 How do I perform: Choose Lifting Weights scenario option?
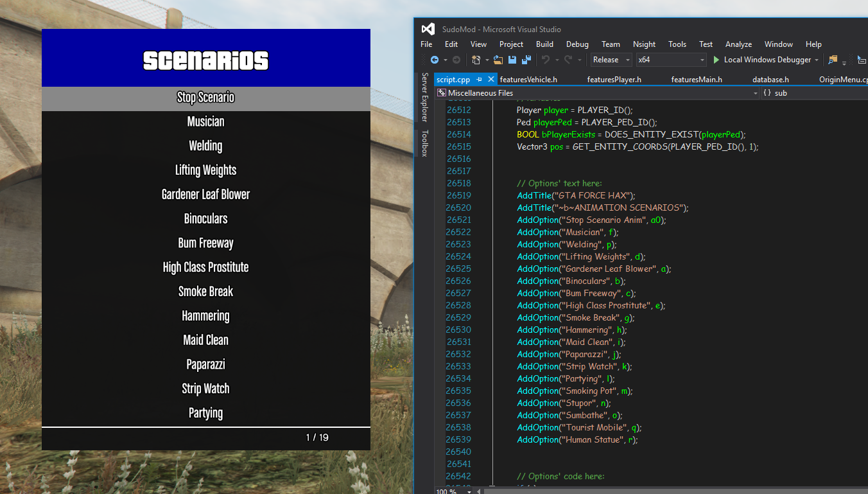click(x=206, y=171)
